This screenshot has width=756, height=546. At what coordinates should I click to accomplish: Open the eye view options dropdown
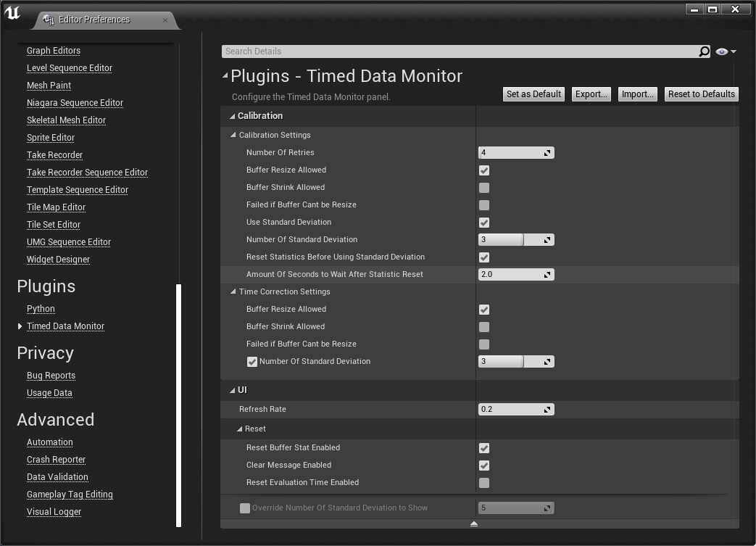tap(725, 51)
